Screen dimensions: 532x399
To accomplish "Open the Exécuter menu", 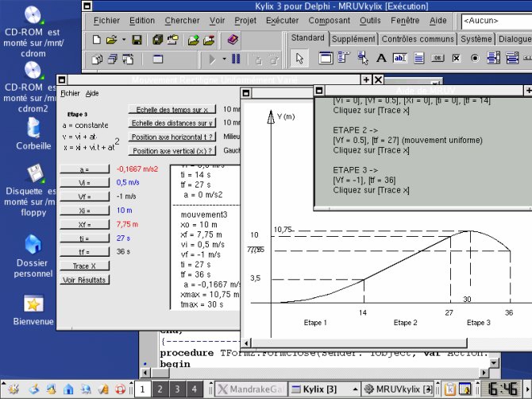I will (x=283, y=21).
